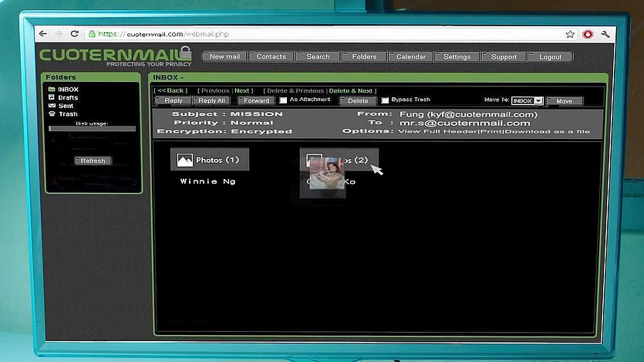Select the Sent folder label
644x362 pixels.
tap(66, 106)
